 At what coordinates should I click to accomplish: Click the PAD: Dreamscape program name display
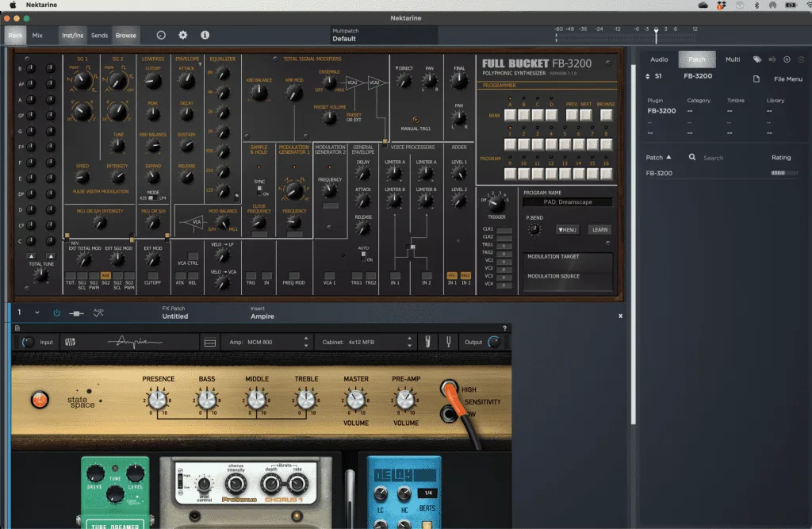[568, 202]
